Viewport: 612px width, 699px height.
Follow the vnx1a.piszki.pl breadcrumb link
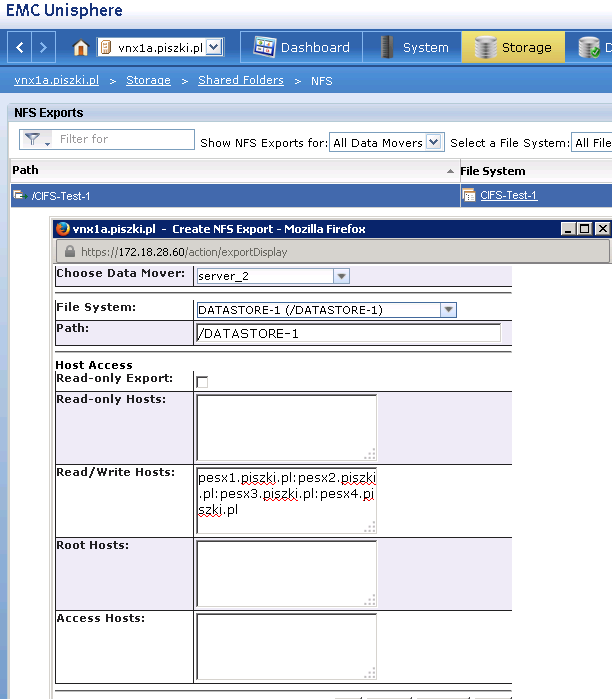point(57,80)
